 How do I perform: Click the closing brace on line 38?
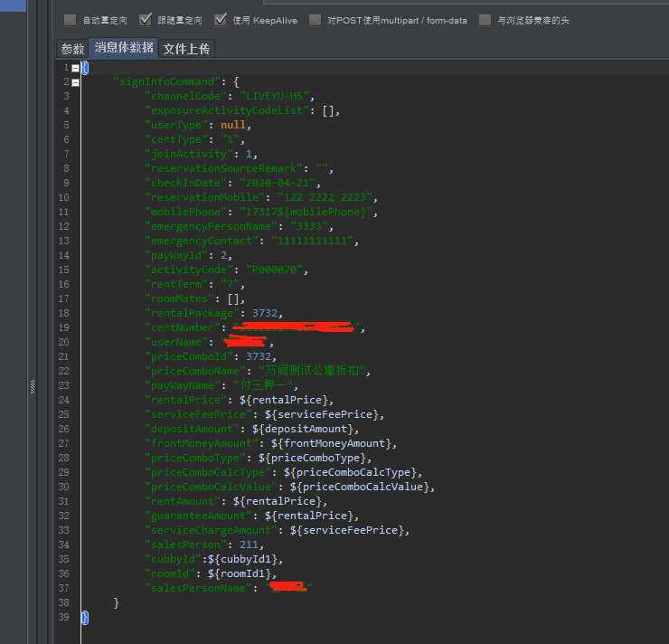(x=116, y=602)
